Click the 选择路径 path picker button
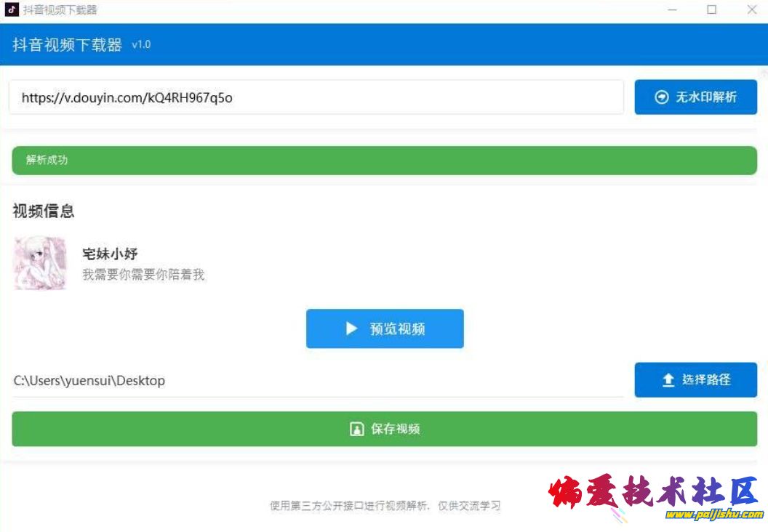768x532 pixels. point(695,379)
